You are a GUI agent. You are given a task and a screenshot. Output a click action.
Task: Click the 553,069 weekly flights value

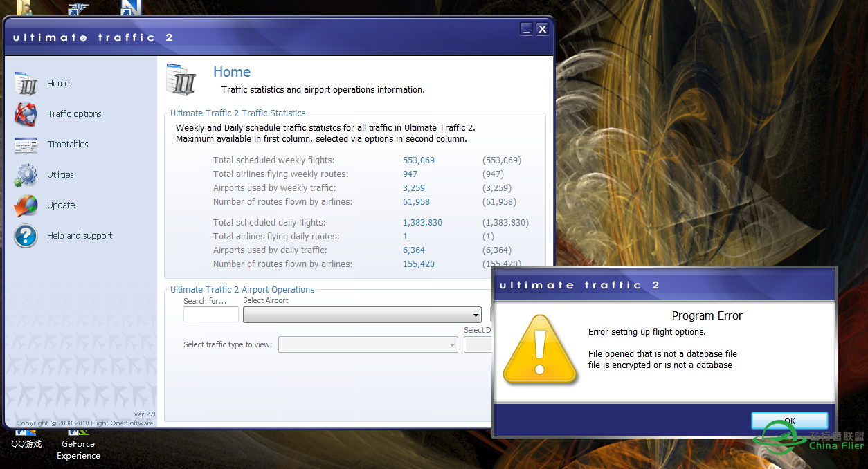pyautogui.click(x=419, y=160)
